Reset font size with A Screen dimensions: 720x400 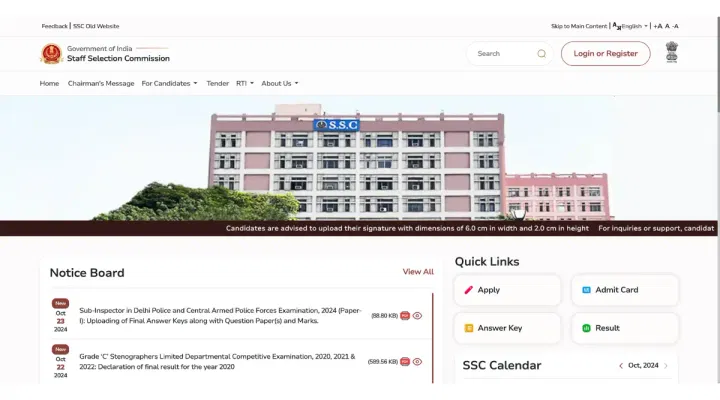pos(667,26)
